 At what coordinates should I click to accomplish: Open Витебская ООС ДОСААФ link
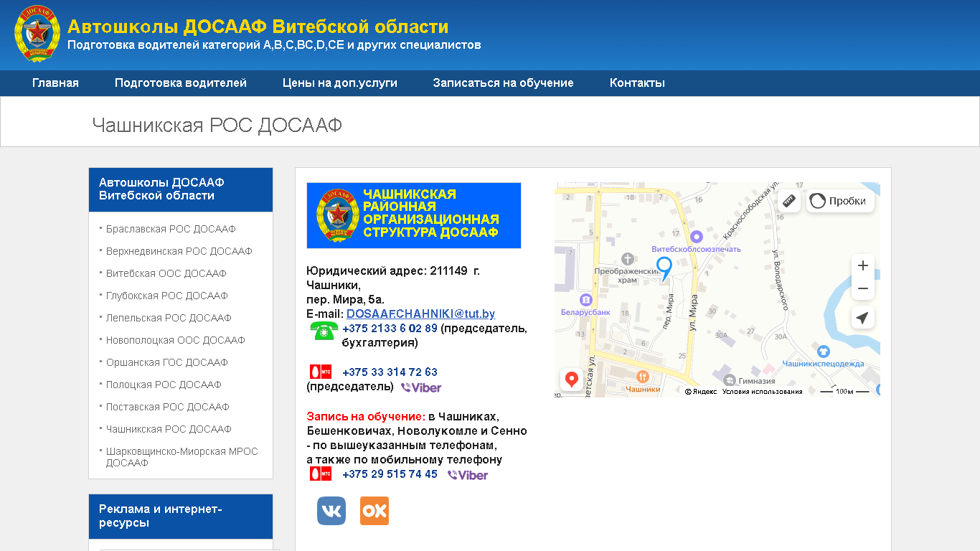click(166, 274)
